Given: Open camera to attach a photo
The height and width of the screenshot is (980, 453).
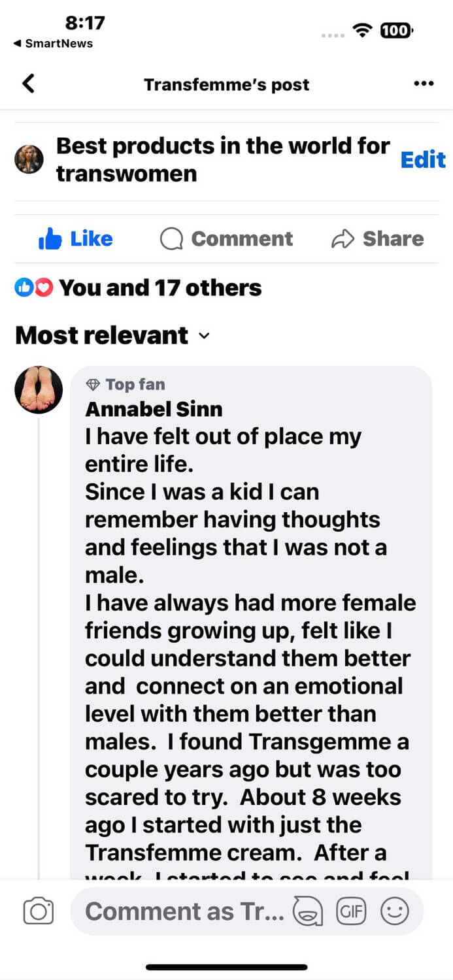Looking at the screenshot, I should (38, 911).
